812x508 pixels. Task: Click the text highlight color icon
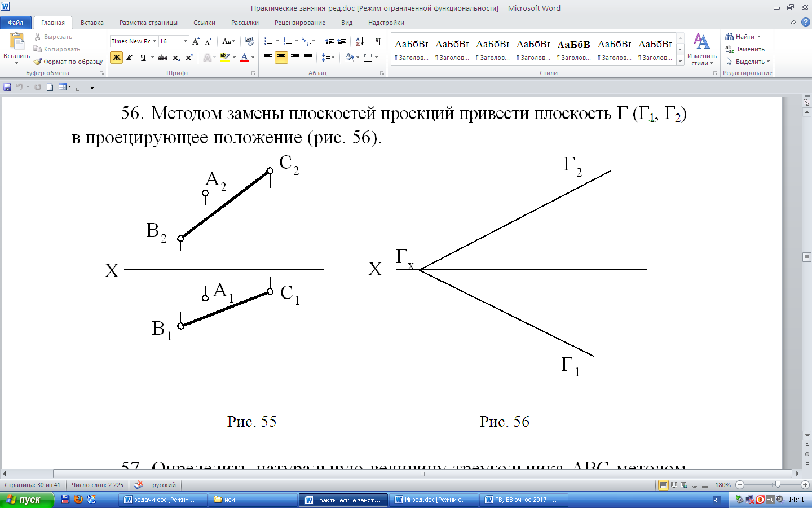tap(225, 58)
